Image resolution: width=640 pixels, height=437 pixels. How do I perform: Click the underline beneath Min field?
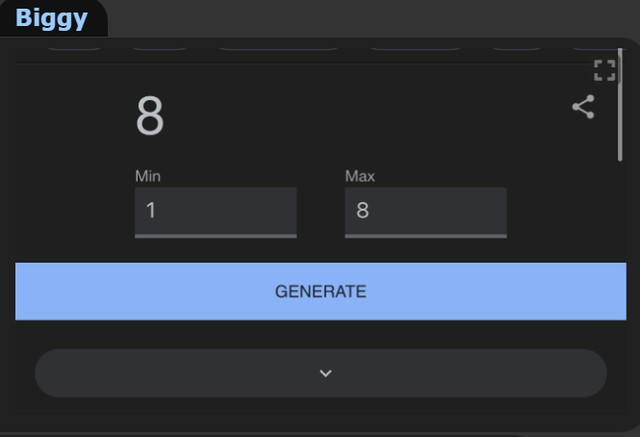click(216, 236)
